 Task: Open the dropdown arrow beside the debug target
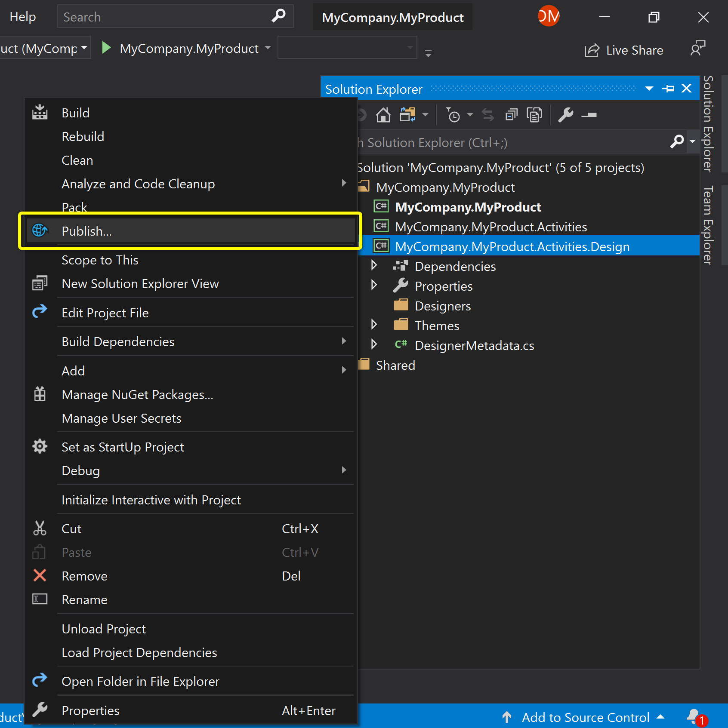pyautogui.click(x=268, y=48)
